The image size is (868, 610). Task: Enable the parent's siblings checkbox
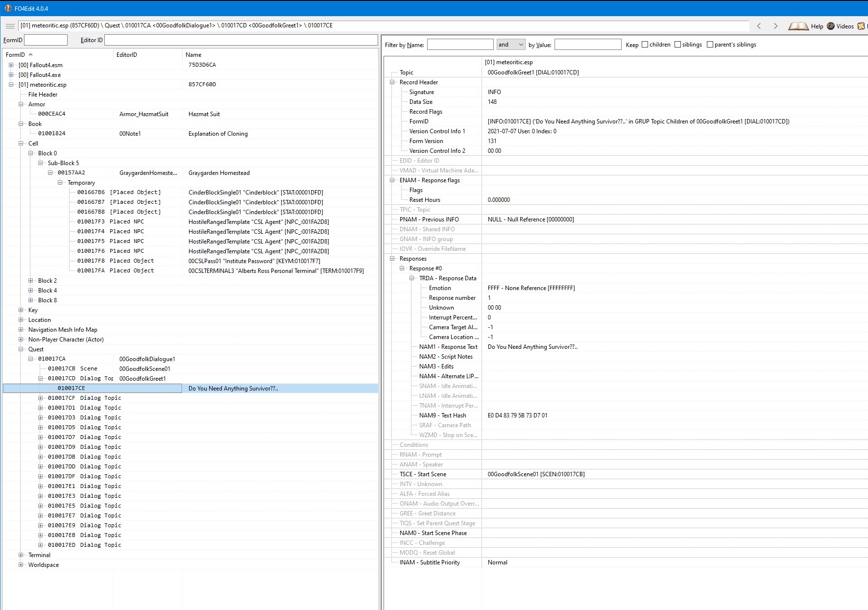(710, 45)
